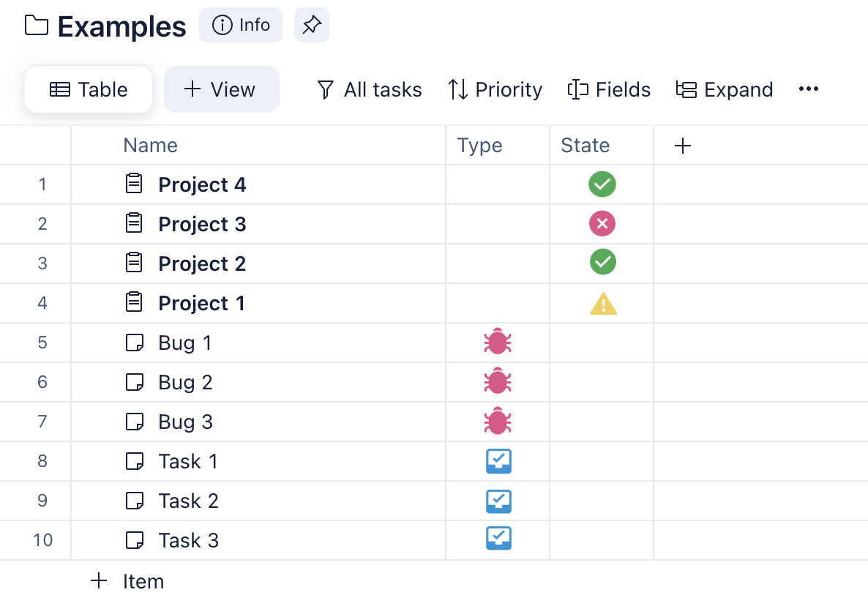The height and width of the screenshot is (606, 868).
Task: Click the bug type icon for Bug 1
Action: click(x=498, y=343)
